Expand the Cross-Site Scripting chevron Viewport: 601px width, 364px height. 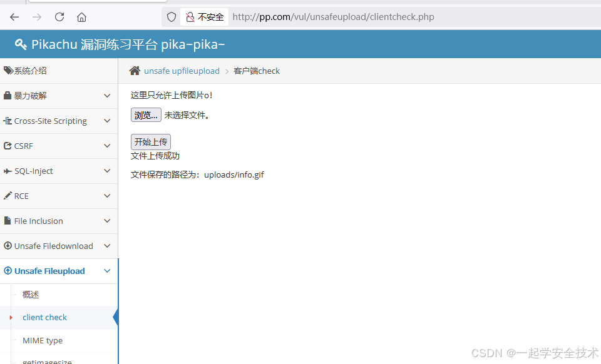[x=107, y=121]
